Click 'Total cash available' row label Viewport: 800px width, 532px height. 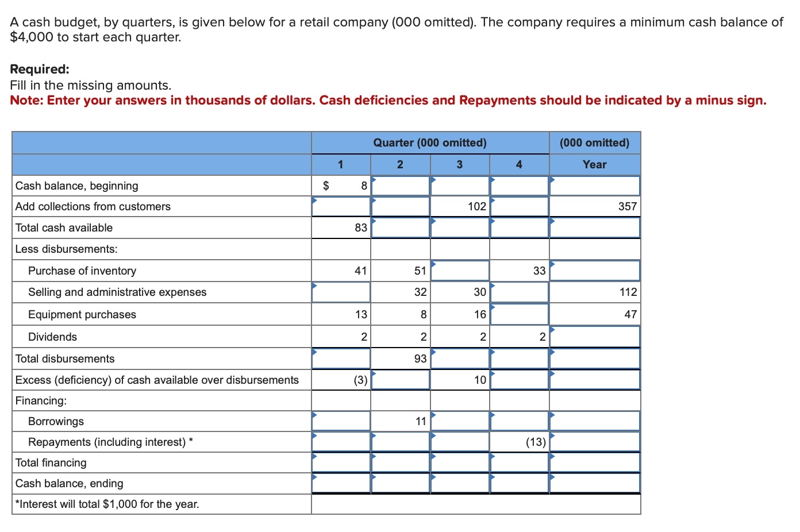64,228
